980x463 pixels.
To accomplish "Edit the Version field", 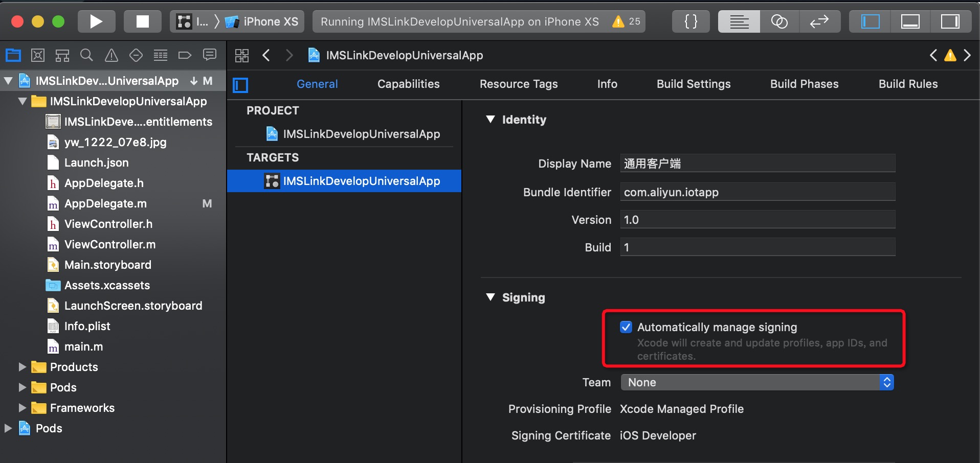I will click(758, 220).
